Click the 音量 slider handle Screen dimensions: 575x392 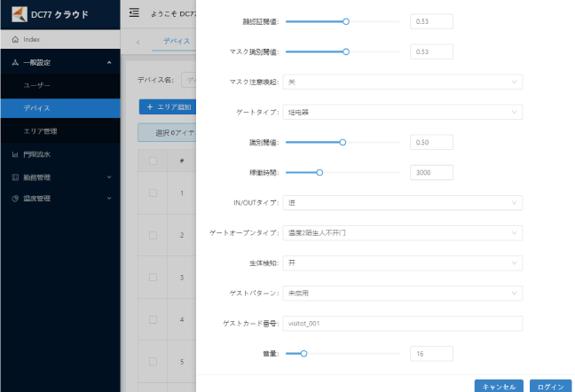click(303, 353)
